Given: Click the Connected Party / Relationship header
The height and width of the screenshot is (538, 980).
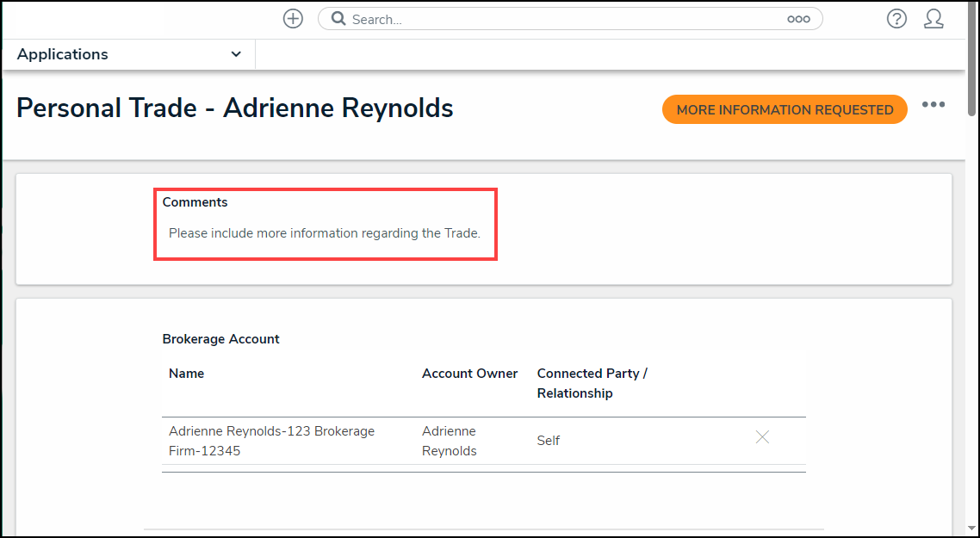Looking at the screenshot, I should pos(592,383).
